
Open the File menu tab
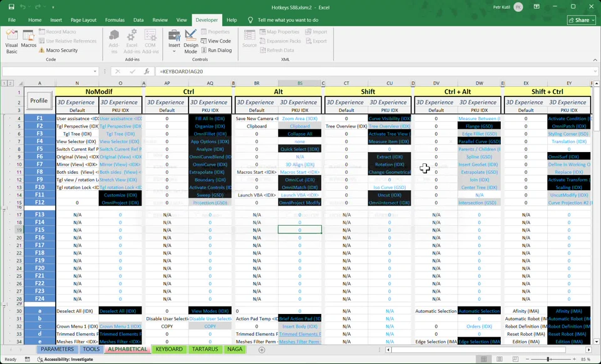click(x=12, y=20)
